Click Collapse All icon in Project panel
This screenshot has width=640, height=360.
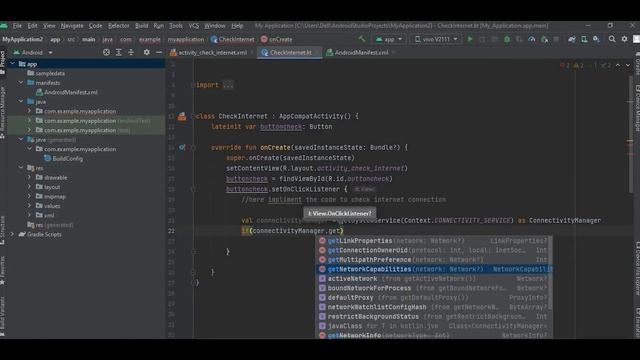click(x=131, y=52)
